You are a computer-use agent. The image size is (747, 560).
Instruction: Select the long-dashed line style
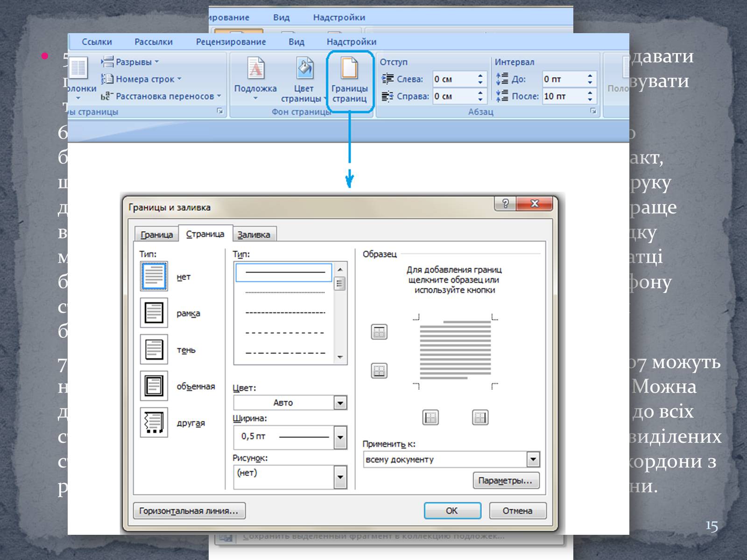click(x=284, y=333)
